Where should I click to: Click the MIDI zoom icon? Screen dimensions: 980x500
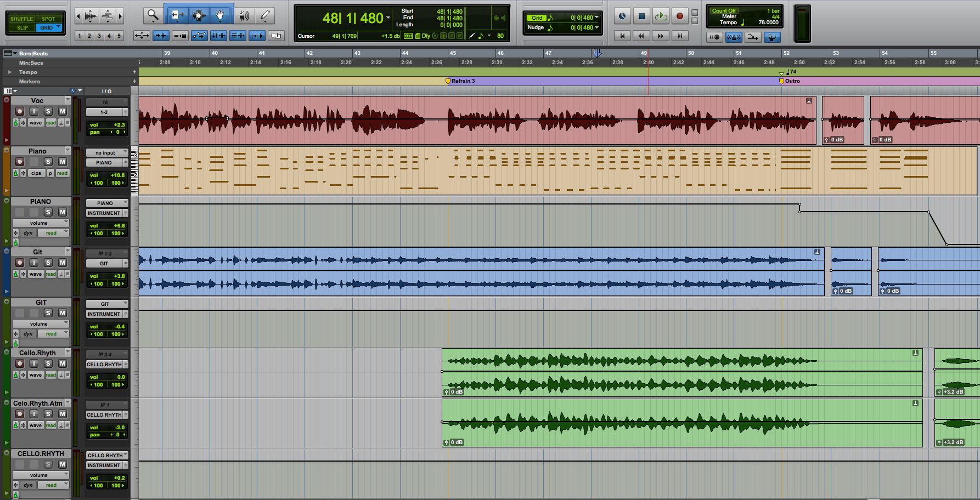click(x=108, y=16)
